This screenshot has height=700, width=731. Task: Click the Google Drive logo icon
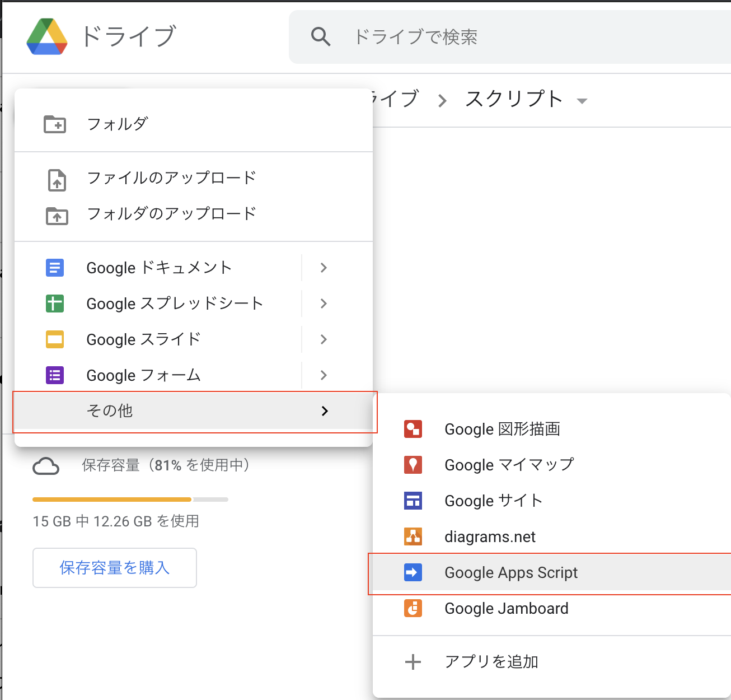pos(47,37)
